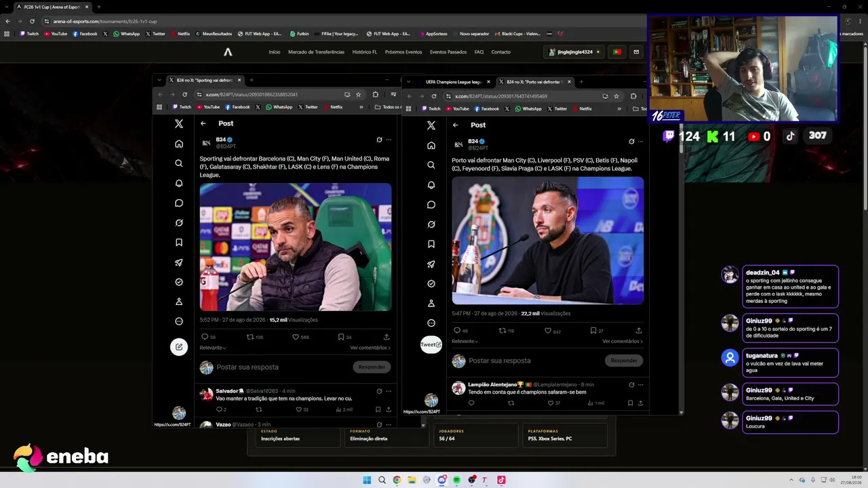Open Notifications bell in right X window
The height and width of the screenshot is (488, 868).
point(431,185)
